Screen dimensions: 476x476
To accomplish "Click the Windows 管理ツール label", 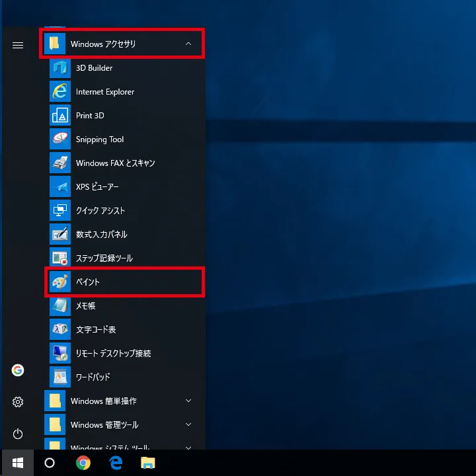I will pos(104,424).
